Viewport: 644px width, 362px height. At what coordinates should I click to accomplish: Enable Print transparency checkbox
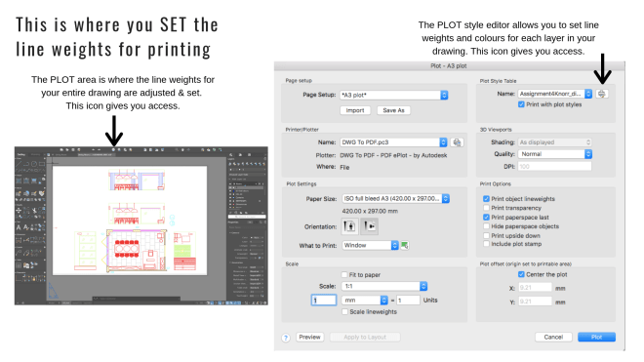(x=486, y=208)
